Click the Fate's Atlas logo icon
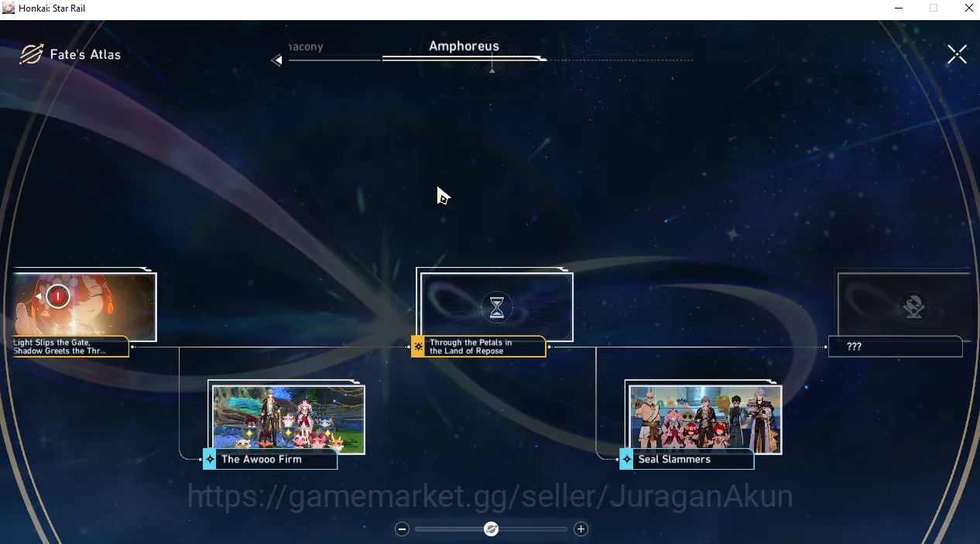Viewport: 980px width, 544px height. [x=31, y=54]
